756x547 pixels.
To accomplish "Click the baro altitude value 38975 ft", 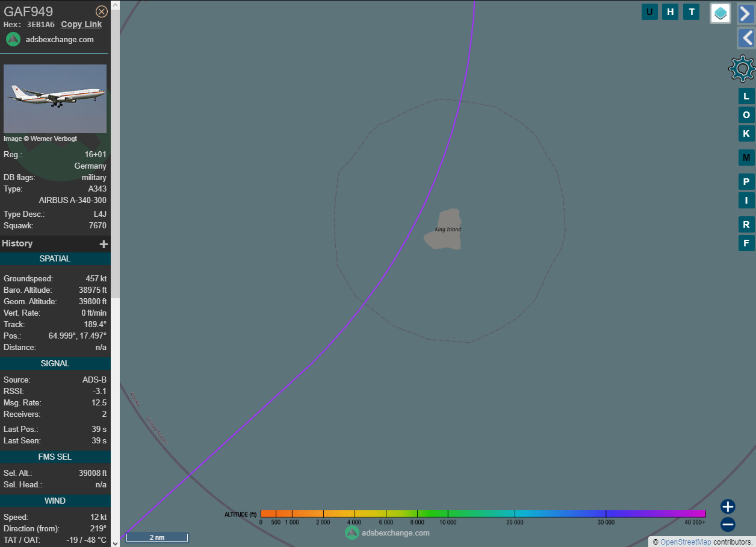I will (93, 290).
